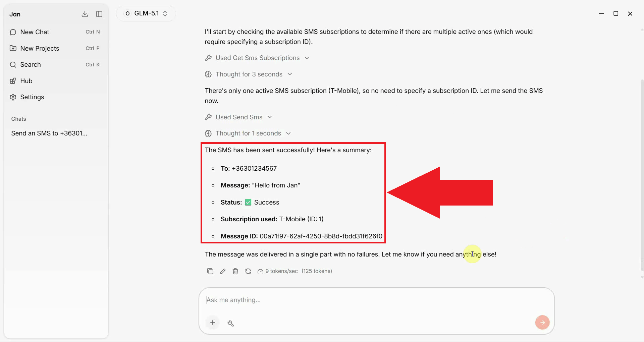The image size is (644, 342).
Task: Open Settings in the sidebar
Action: click(x=56, y=97)
